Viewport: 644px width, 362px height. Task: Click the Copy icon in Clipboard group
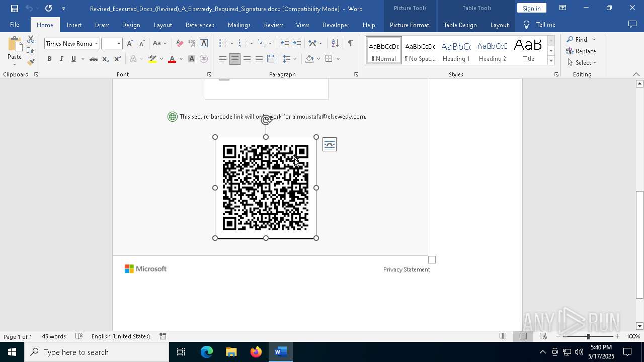pyautogui.click(x=31, y=51)
